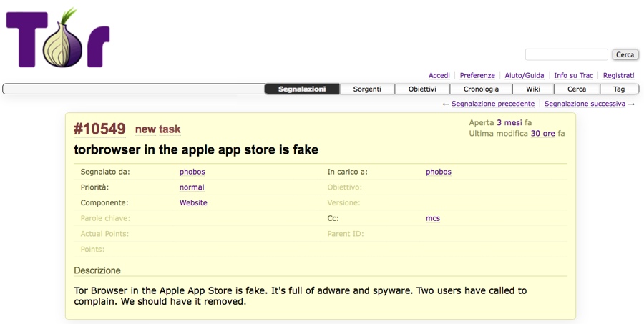Viewport: 644px width, 324px height.
Task: Click the mcs Cc link
Action: click(433, 219)
